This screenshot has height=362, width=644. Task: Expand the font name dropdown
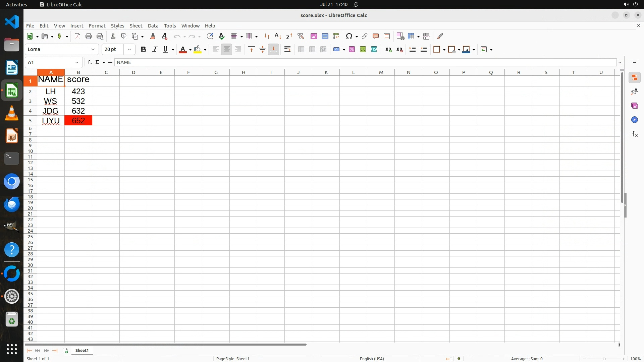pos(93,50)
